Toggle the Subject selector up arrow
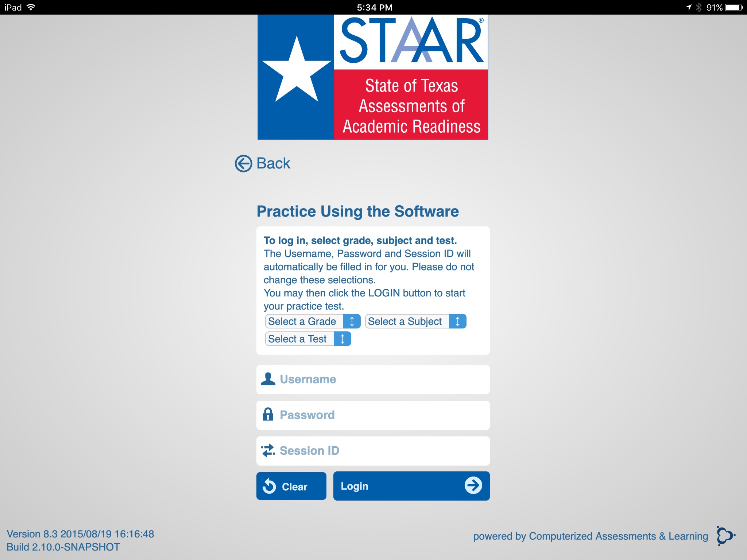 click(x=458, y=322)
